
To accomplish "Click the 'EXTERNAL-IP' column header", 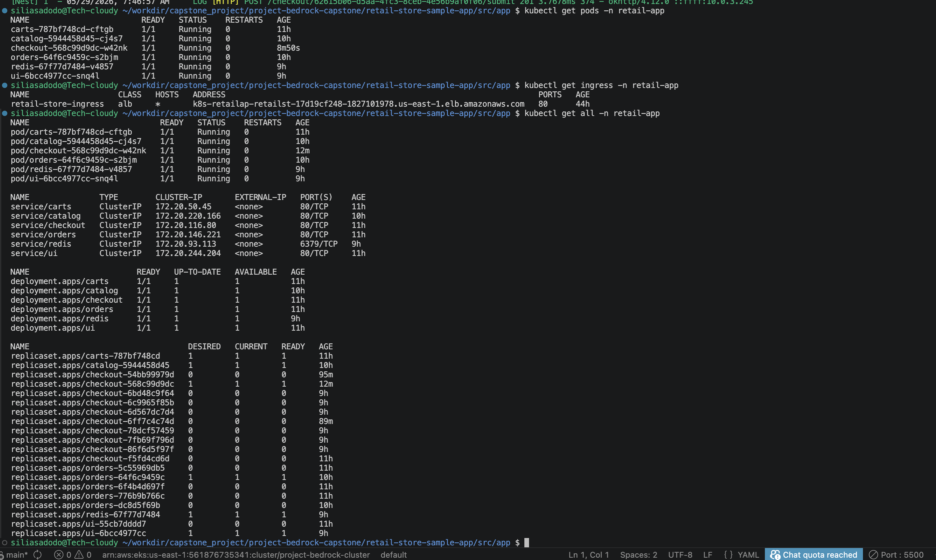I will click(x=261, y=197).
